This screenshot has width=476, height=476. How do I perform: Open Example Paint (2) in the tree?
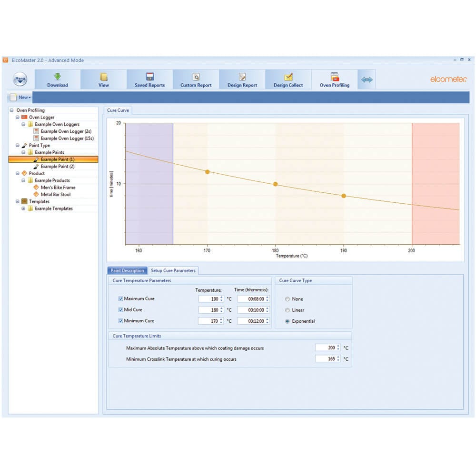[57, 166]
